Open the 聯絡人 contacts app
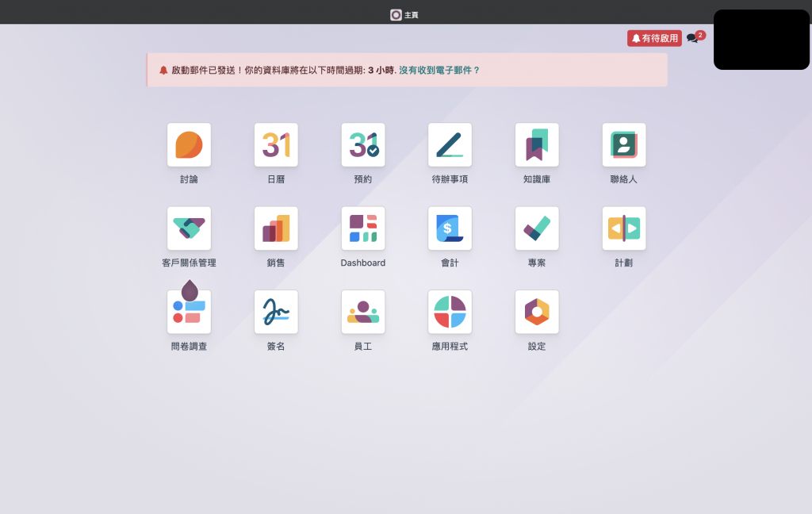 (624, 145)
